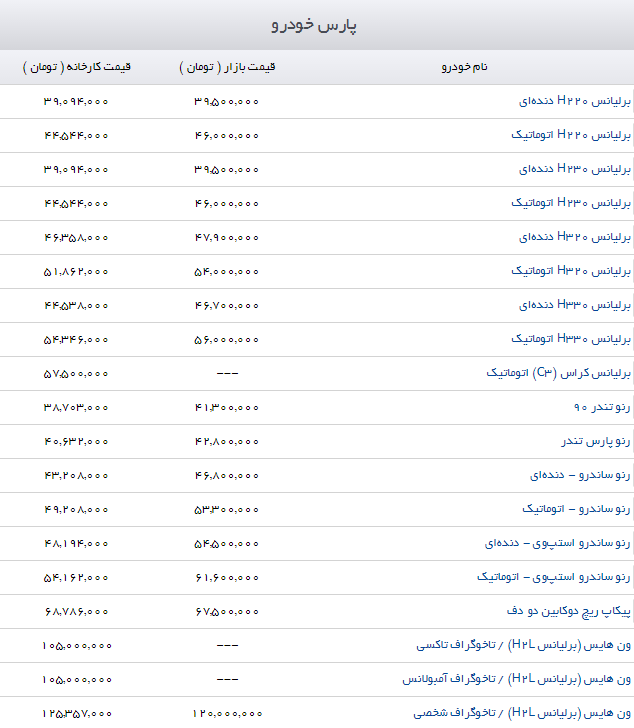This screenshot has height=728, width=634.
Task: Select market price ۴۶,۸۰۰,۰۰۰ cell
Action: [226, 476]
